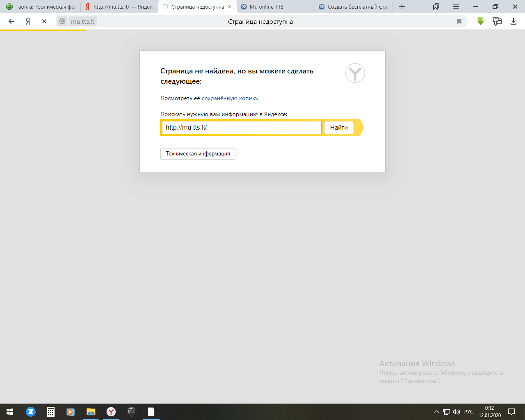Change input language РУС
525x420 pixels.
tap(469, 412)
